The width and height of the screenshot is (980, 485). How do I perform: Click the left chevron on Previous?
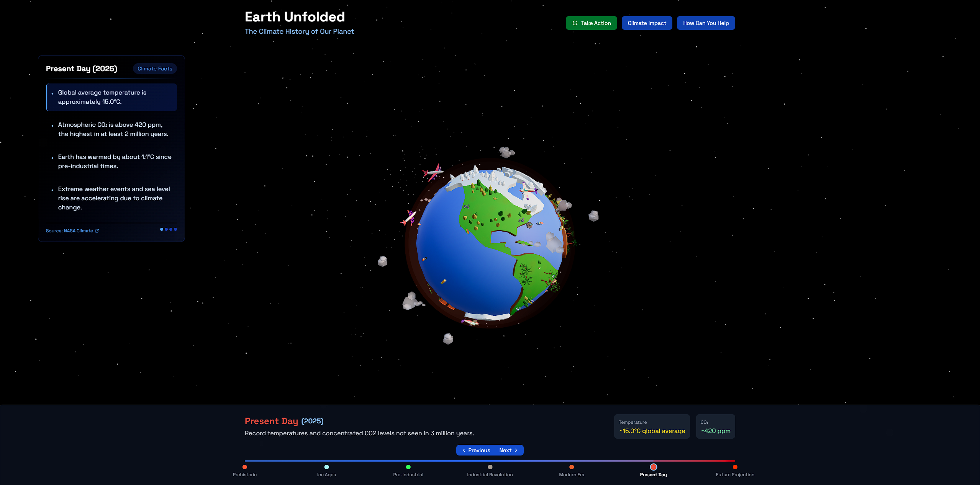tap(464, 450)
